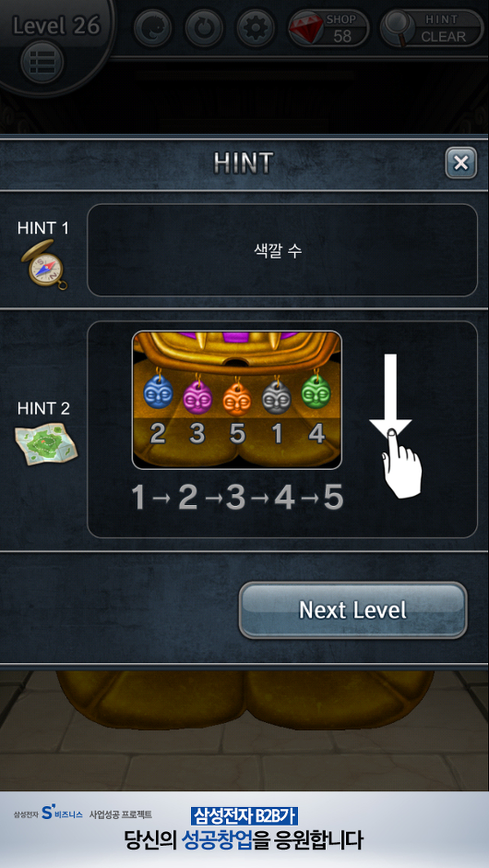Select the Hint 1 text box
This screenshot has width=489, height=868.
(282, 250)
